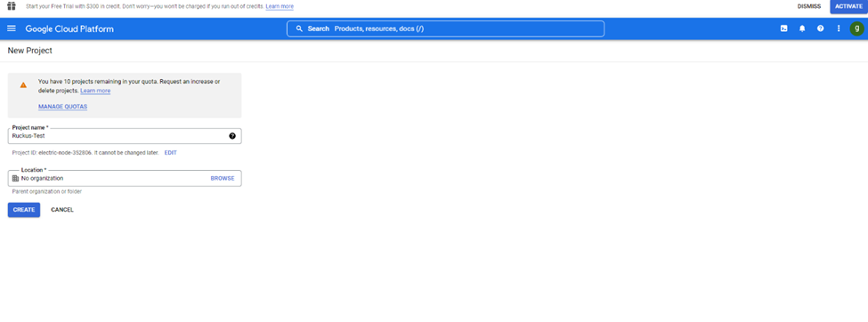The height and width of the screenshot is (322, 868).
Task: Click the Google Cloud Platform logo text
Action: [x=69, y=28]
